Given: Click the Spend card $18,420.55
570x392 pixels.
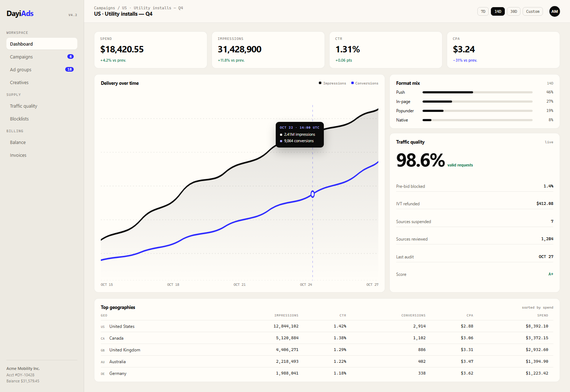Looking at the screenshot, I should click(151, 50).
